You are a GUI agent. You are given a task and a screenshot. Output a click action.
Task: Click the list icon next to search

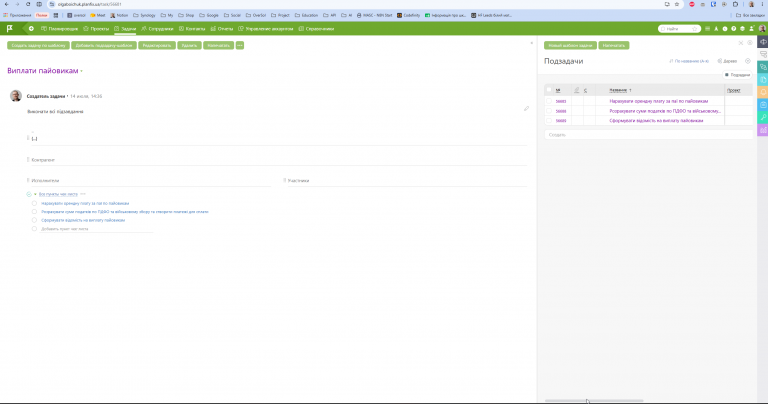click(x=707, y=29)
